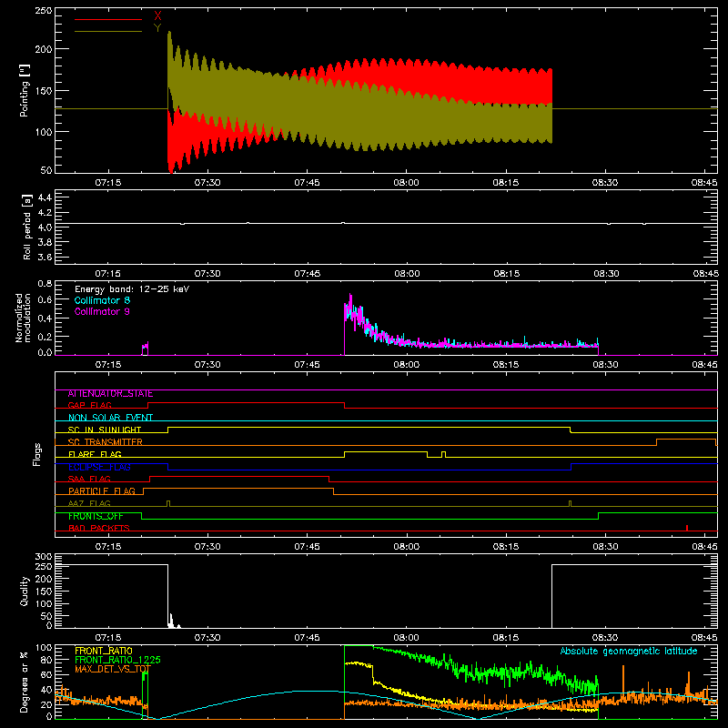728x728 pixels.
Task: Select the 'Collimator 8' legend entry
Action: (102, 300)
